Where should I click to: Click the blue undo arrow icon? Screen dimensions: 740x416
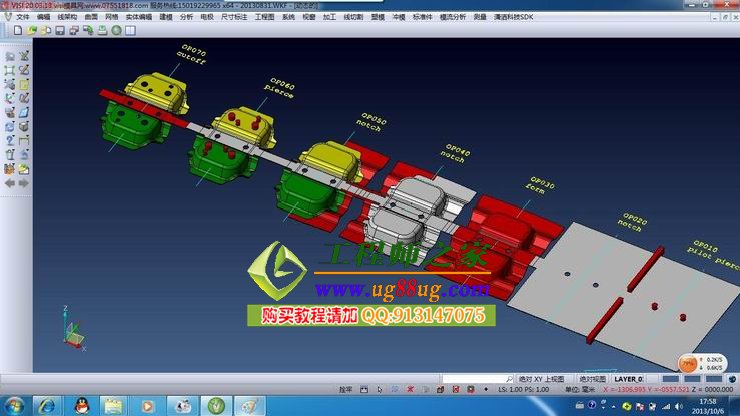pyautogui.click(x=24, y=155)
